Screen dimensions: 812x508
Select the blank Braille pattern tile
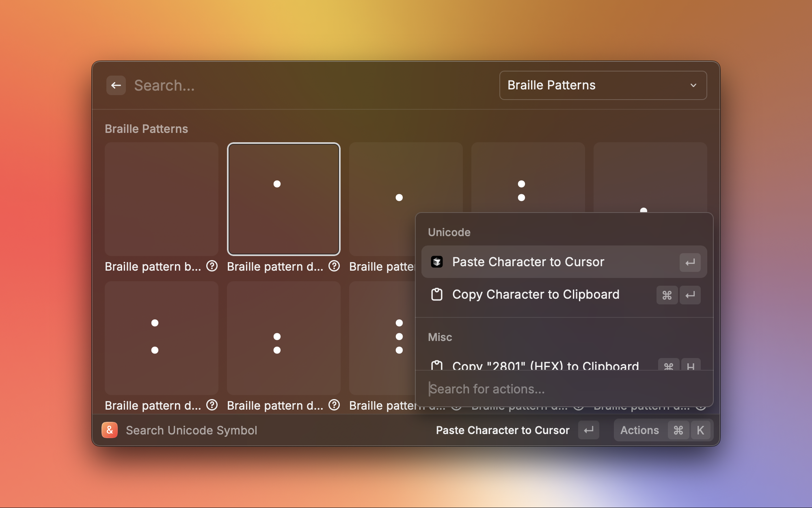point(161,199)
